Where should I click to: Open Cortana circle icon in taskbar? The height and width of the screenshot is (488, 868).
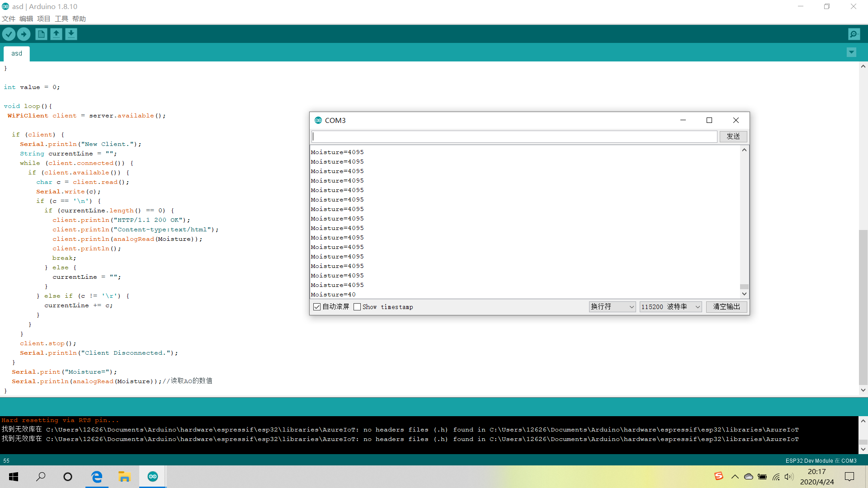pyautogui.click(x=68, y=477)
